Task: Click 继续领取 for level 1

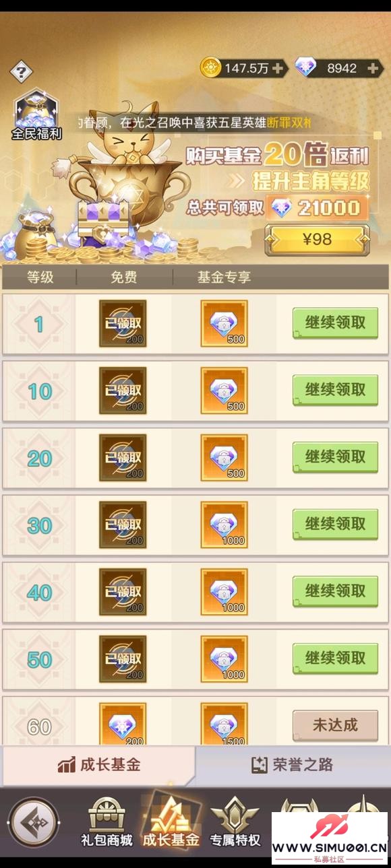Action: 335,323
